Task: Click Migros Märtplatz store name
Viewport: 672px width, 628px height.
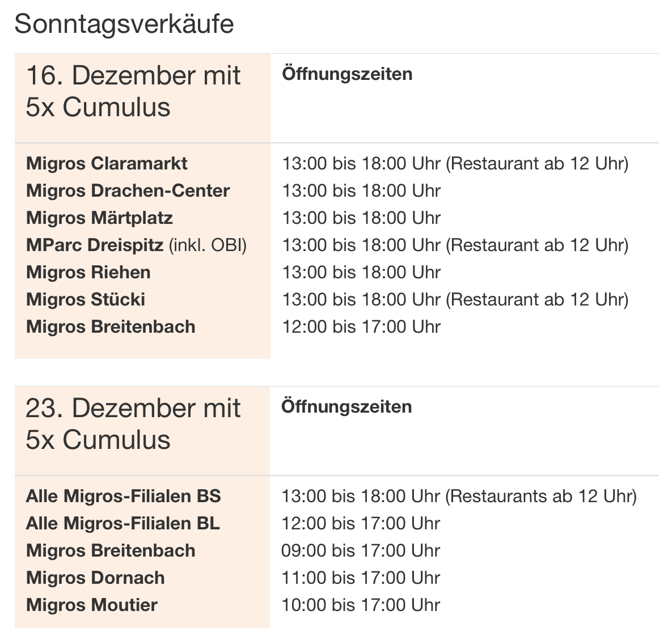Action: [x=99, y=218]
